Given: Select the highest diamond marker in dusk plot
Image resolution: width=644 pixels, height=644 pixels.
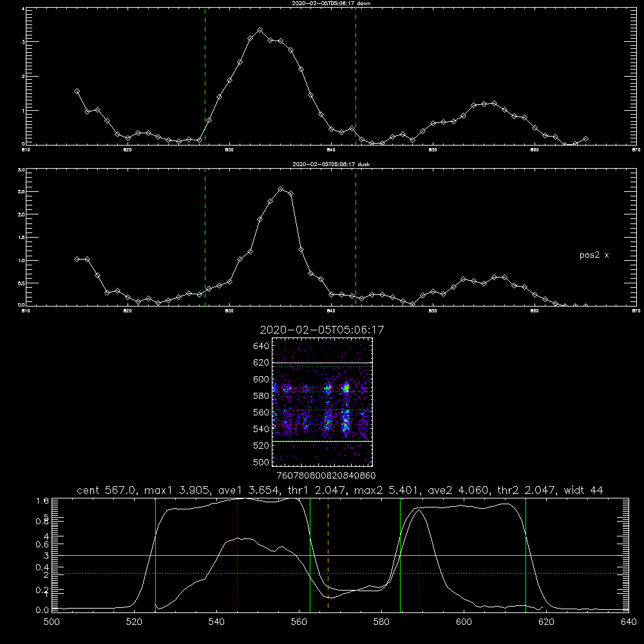Looking at the screenshot, I should click(x=281, y=189).
